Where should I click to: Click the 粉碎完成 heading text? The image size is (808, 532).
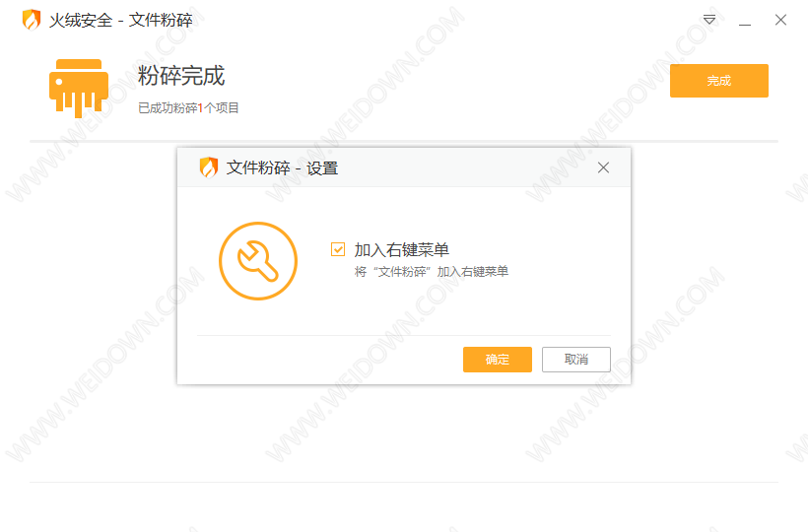[181, 76]
